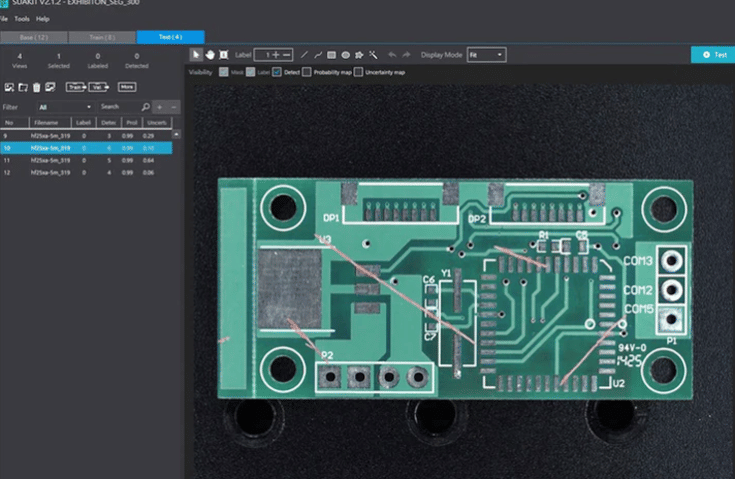Activate the hand pan tool
The width and height of the screenshot is (735, 479).
[210, 54]
